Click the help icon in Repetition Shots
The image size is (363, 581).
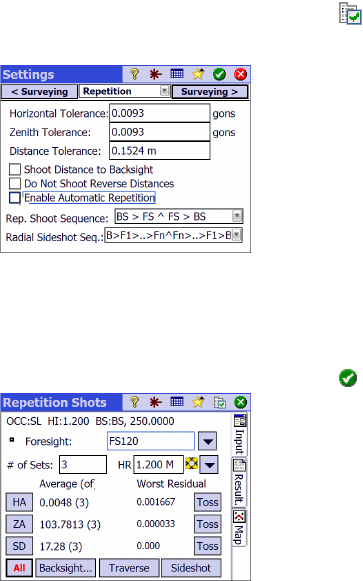(134, 402)
